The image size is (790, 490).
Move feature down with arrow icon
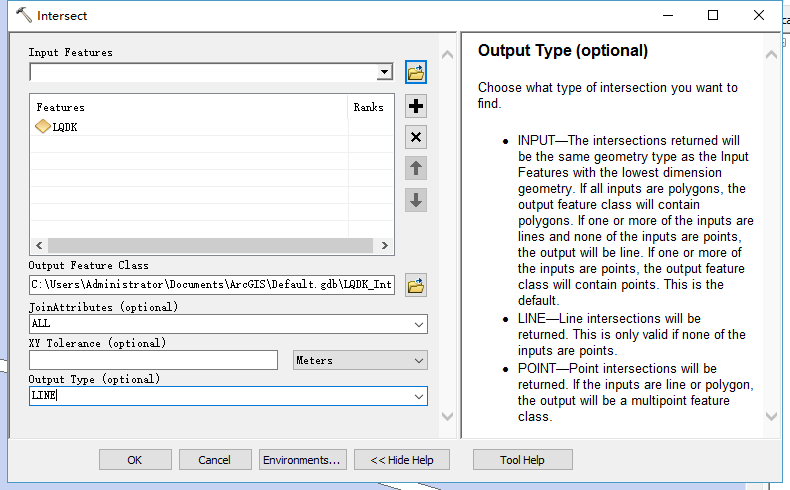coord(416,200)
